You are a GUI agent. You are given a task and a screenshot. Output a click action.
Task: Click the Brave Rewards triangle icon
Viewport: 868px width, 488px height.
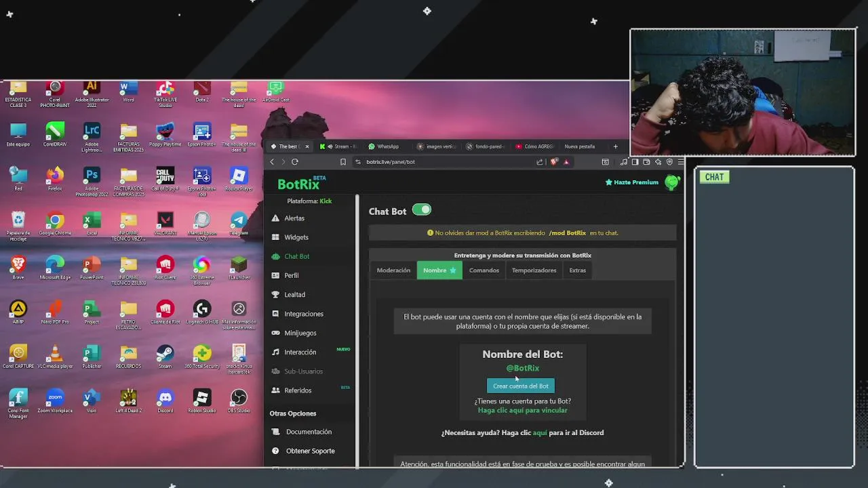[566, 162]
